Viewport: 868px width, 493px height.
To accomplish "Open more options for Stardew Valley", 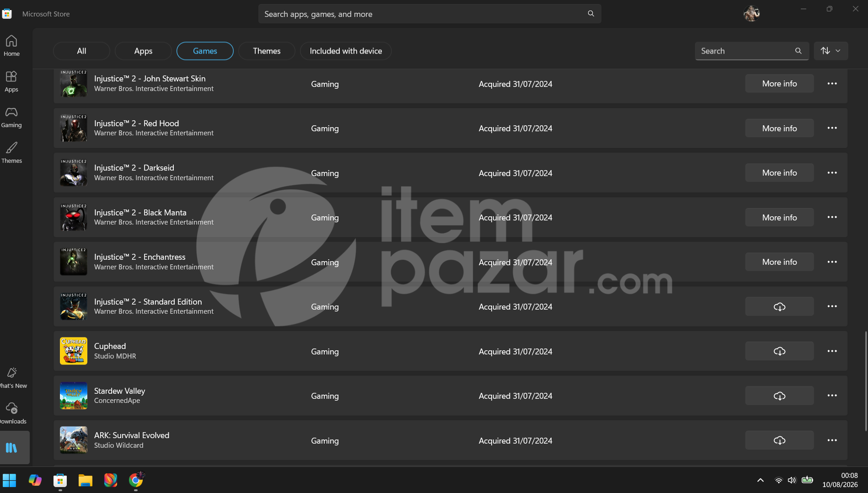I will pos(832,396).
